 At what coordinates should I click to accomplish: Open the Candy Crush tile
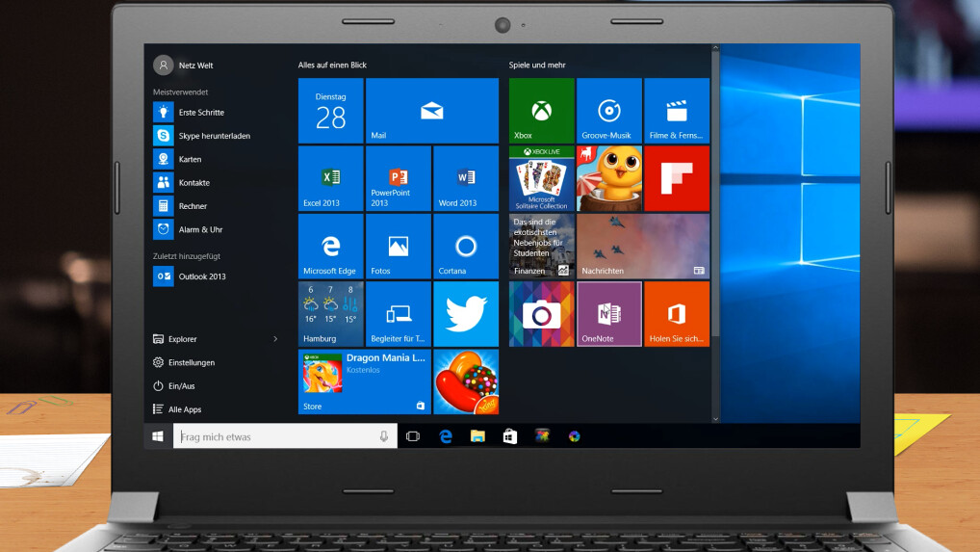466,382
